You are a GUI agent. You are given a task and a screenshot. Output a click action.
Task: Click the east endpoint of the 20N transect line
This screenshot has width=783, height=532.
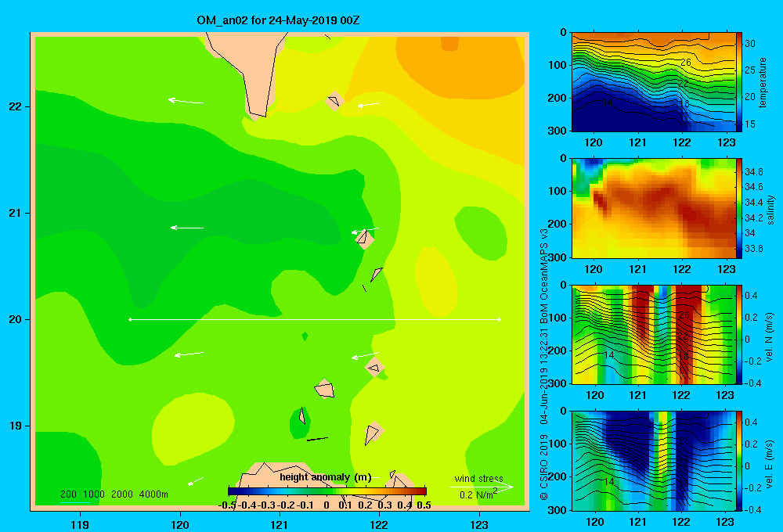click(x=500, y=319)
